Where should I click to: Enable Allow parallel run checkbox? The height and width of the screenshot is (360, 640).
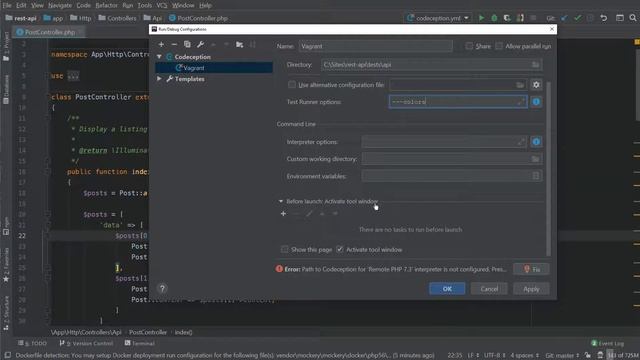pos(499,46)
